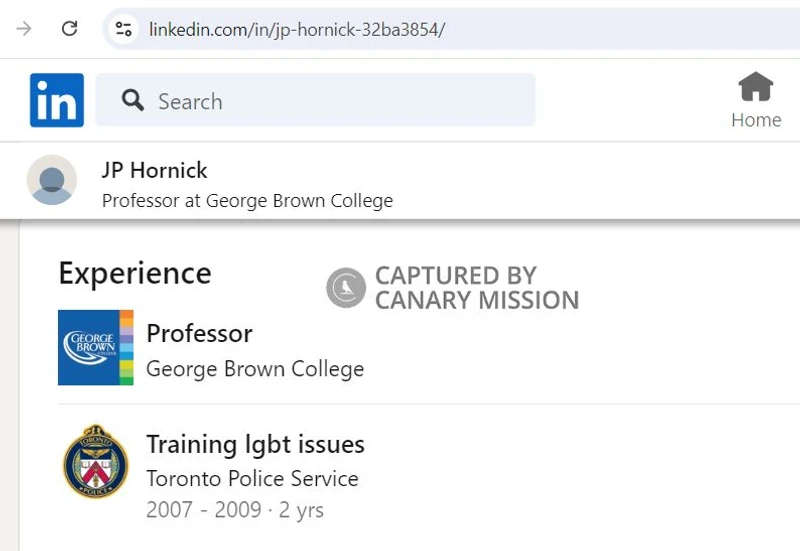Click the Professor job title
The height and width of the screenshot is (551, 800).
click(x=199, y=334)
